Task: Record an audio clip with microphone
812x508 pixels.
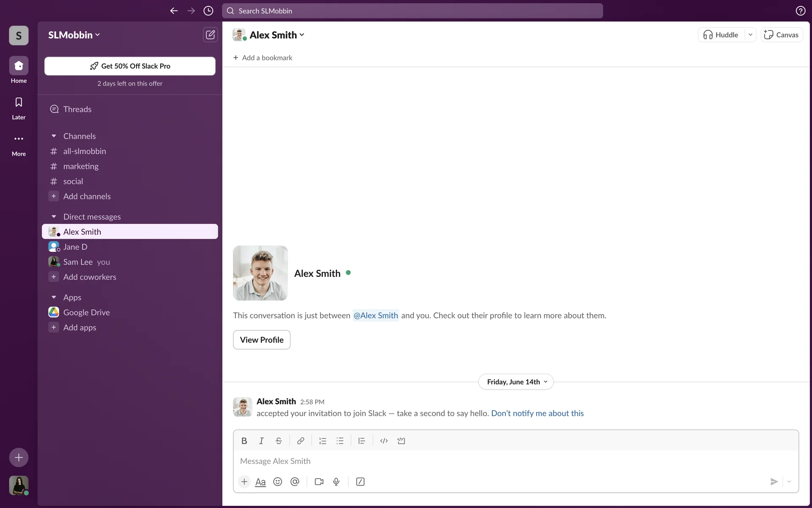Action: tap(336, 482)
